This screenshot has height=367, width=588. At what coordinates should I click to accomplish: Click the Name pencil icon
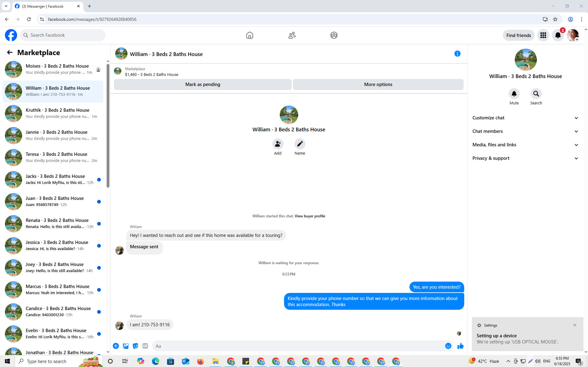(x=300, y=144)
